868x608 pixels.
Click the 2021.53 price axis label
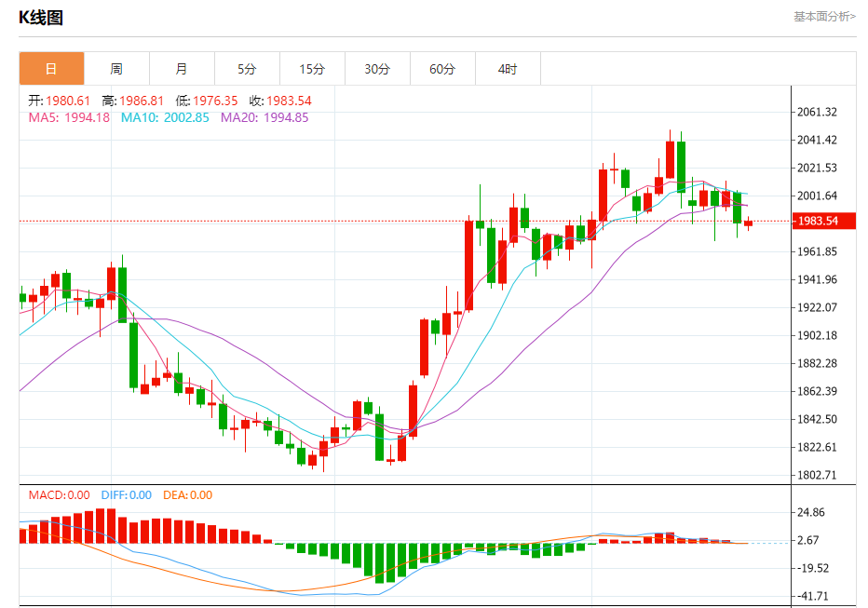817,168
